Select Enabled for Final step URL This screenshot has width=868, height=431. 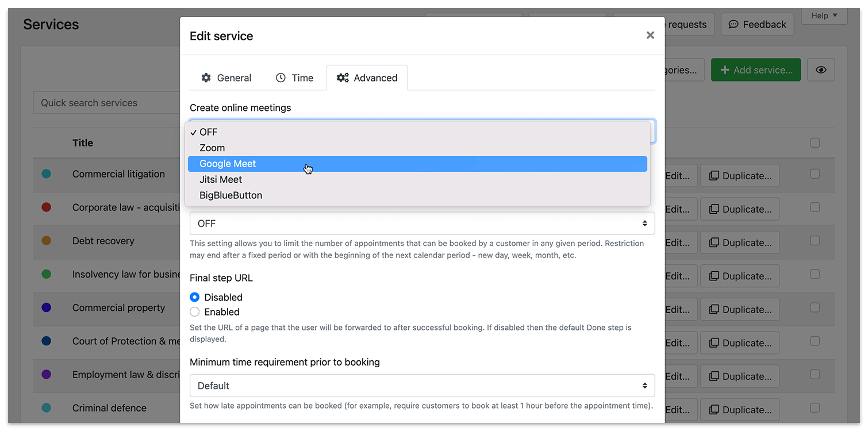[195, 312]
